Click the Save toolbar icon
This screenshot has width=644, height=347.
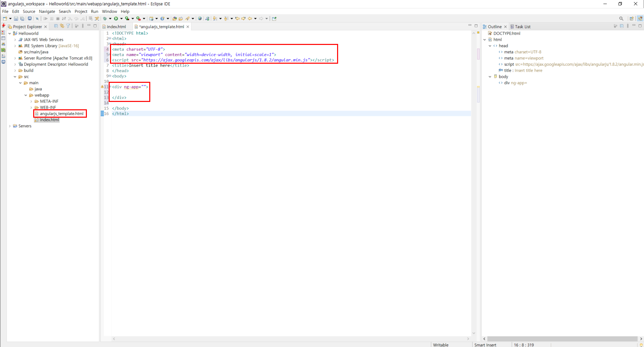[x=16, y=19]
